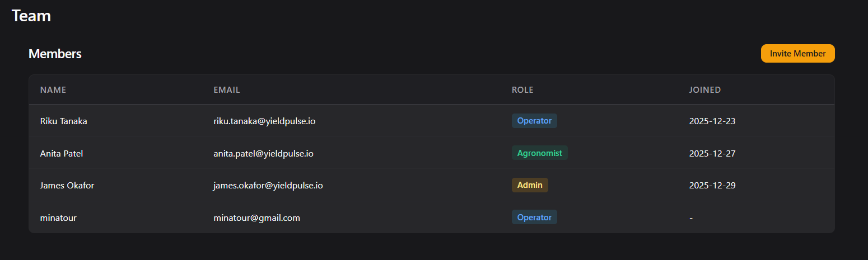Select the Riku Tanaka name cell

[64, 121]
